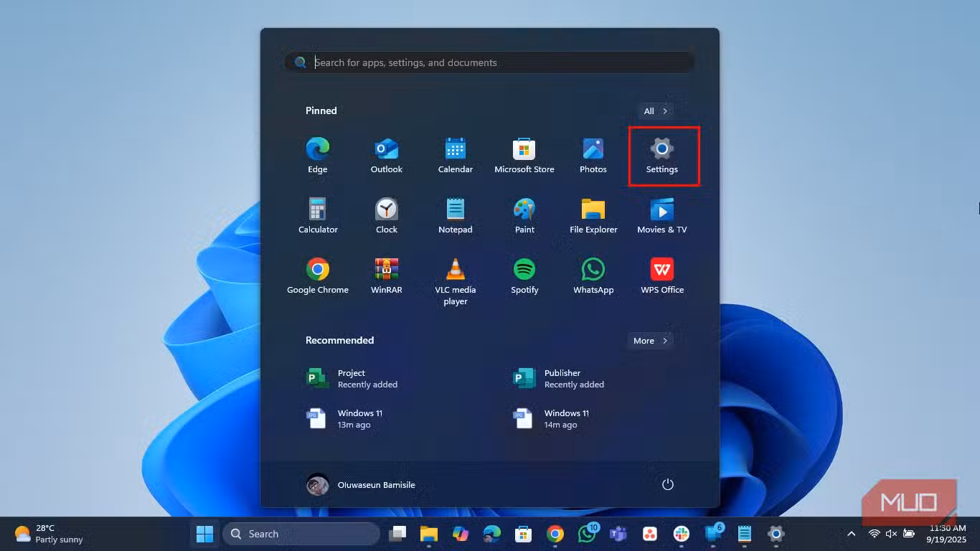Open Google Chrome from pinned apps

click(318, 276)
